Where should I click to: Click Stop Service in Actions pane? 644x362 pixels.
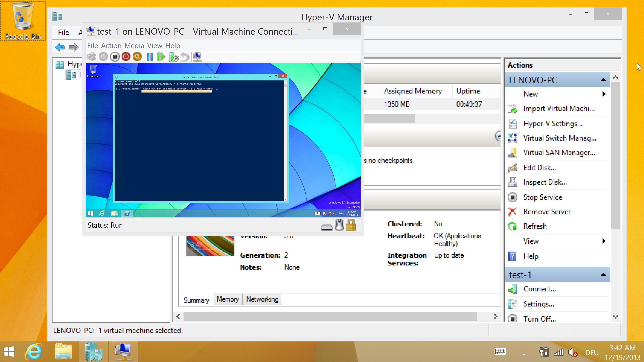pos(543,197)
